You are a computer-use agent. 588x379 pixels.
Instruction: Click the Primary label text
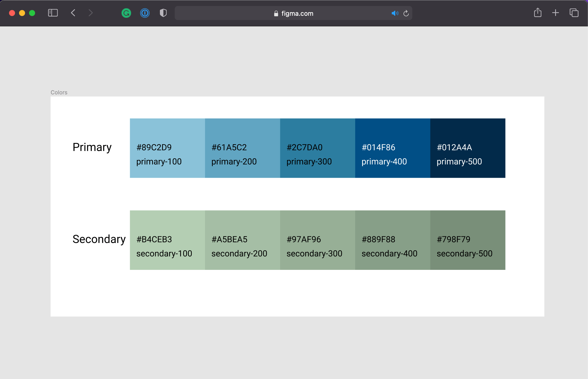point(91,147)
